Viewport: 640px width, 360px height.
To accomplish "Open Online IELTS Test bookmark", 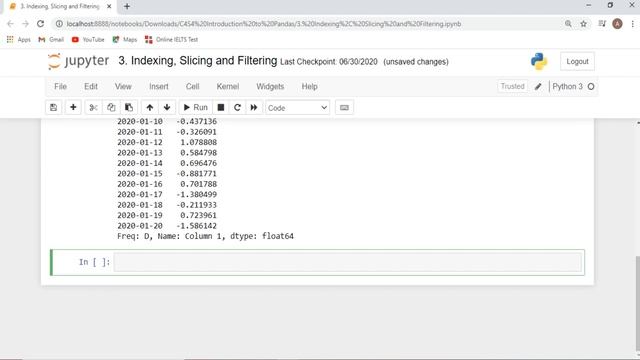I will pyautogui.click(x=171, y=40).
